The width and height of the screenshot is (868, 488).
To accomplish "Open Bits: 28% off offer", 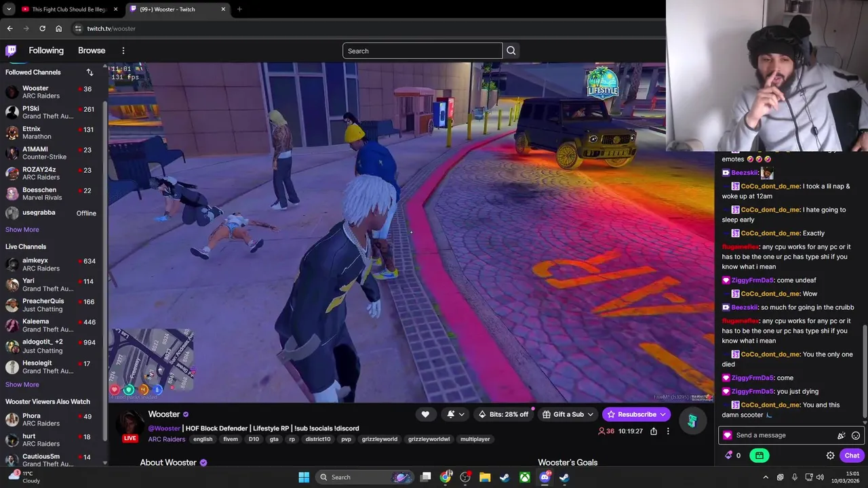I will (503, 414).
